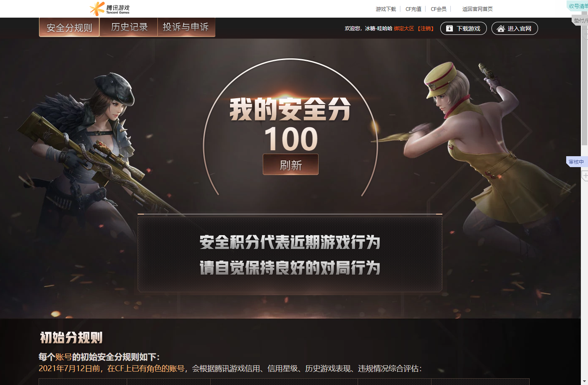Click the 进入官网 button
The width and height of the screenshot is (588, 385).
point(515,29)
